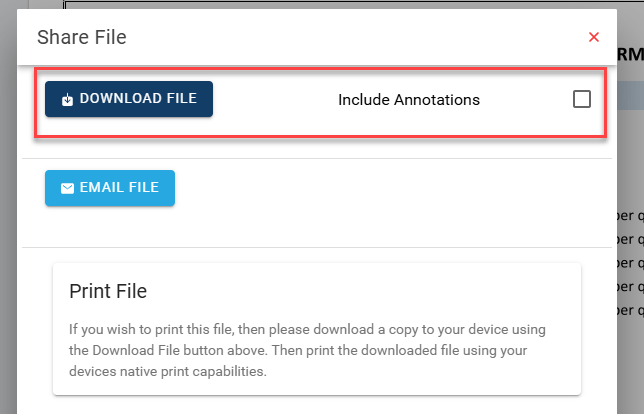Click blank area between Download File and Include Annotations

coord(275,99)
